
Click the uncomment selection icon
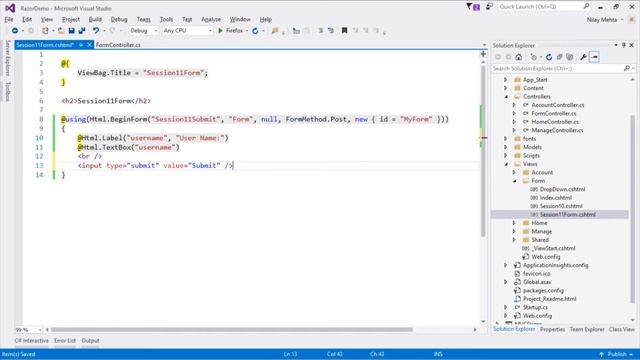click(331, 31)
